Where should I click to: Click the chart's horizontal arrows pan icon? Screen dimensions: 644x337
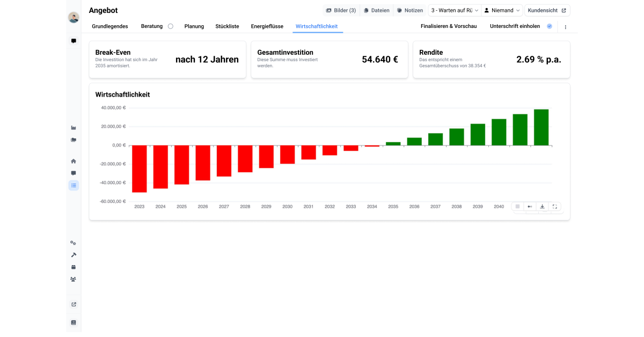530,207
